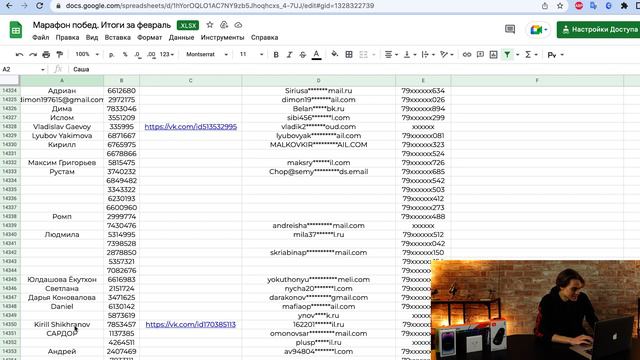This screenshot has width=640, height=360.
Task: Open the font size 11 dropdown
Action: point(251,54)
